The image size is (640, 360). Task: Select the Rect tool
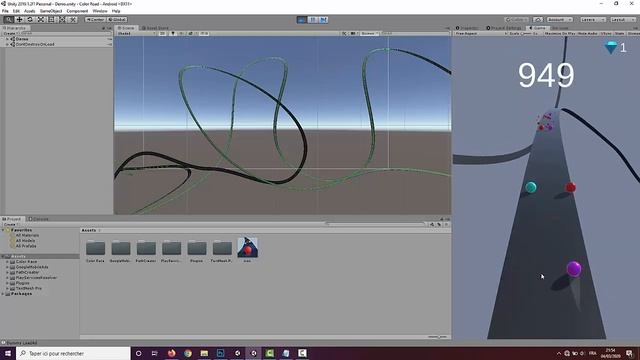(51, 20)
